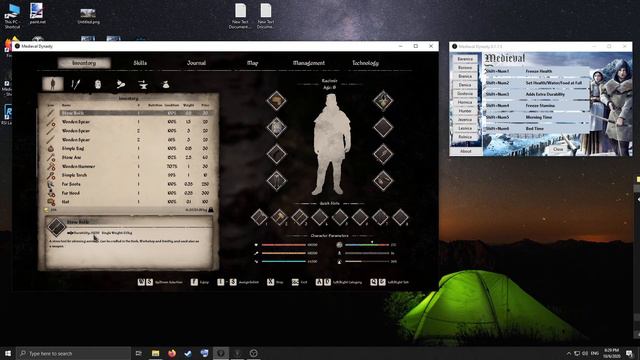This screenshot has width=640, height=360.
Task: Click the teal water bar in Character Parameters
Action: coord(283,261)
